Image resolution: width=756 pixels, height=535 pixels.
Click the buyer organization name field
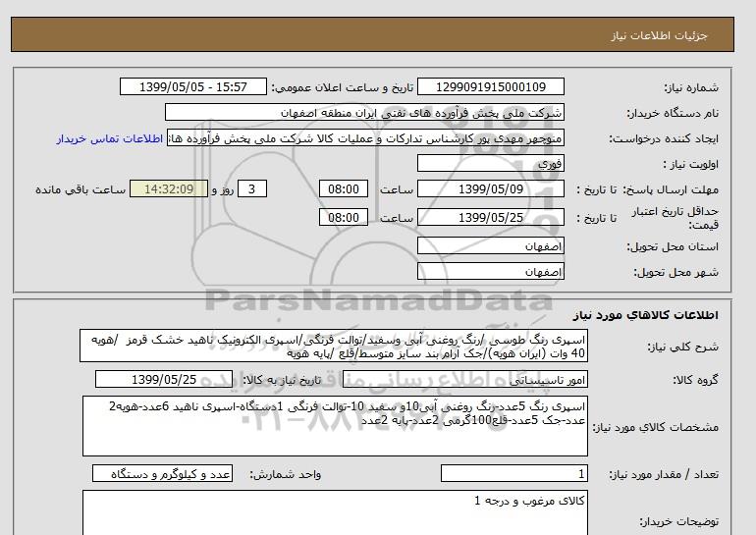364,112
